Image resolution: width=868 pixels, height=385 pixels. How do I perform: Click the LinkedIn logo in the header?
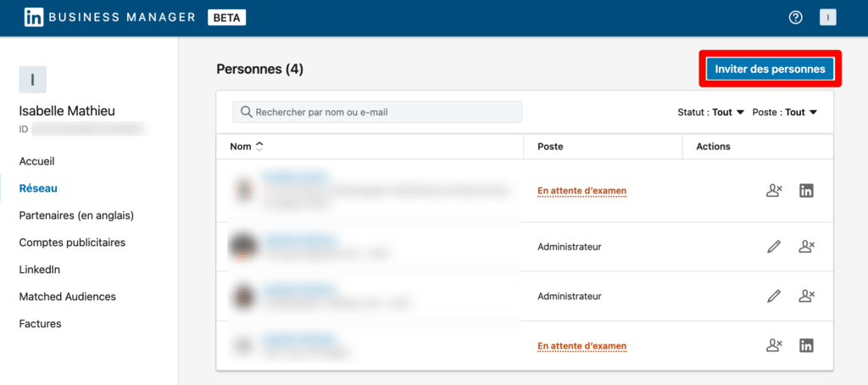coord(35,17)
